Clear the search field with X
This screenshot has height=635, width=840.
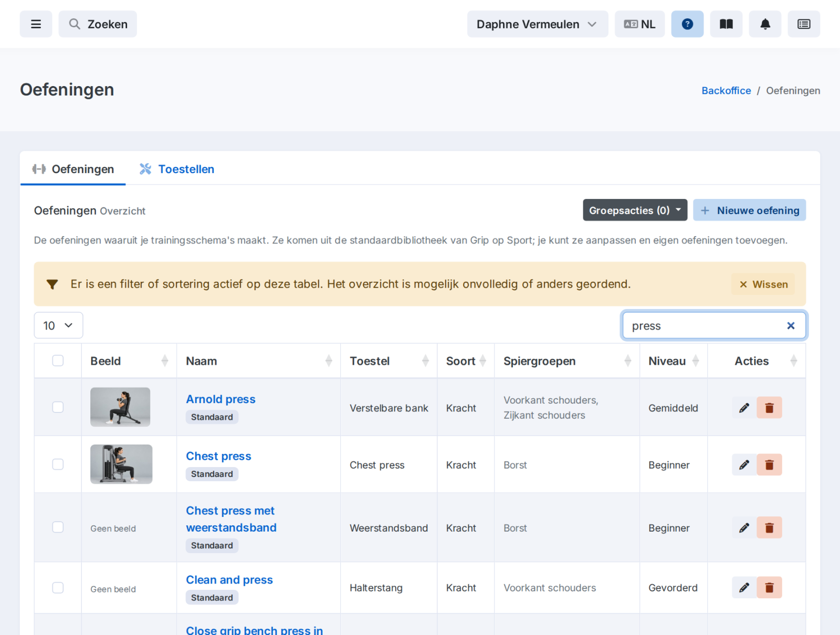(791, 326)
